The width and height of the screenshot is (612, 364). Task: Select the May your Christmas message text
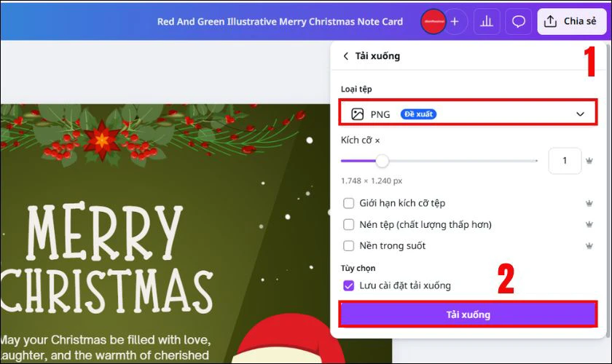[x=106, y=347]
